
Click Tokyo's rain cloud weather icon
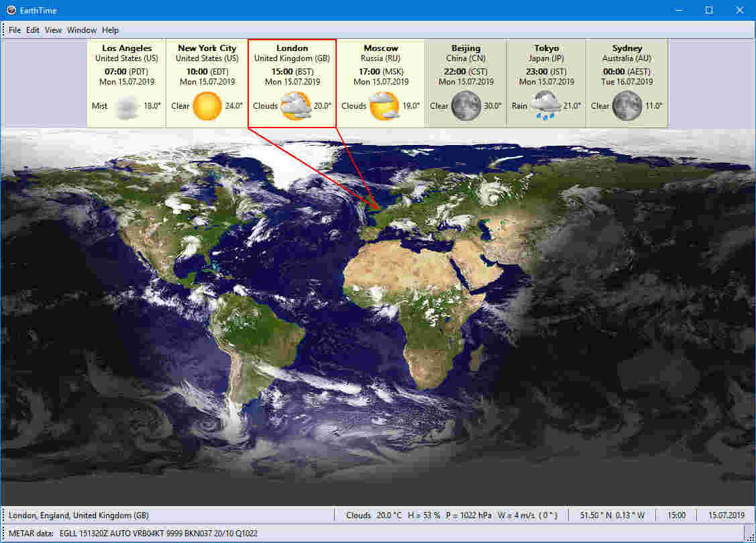[x=545, y=106]
